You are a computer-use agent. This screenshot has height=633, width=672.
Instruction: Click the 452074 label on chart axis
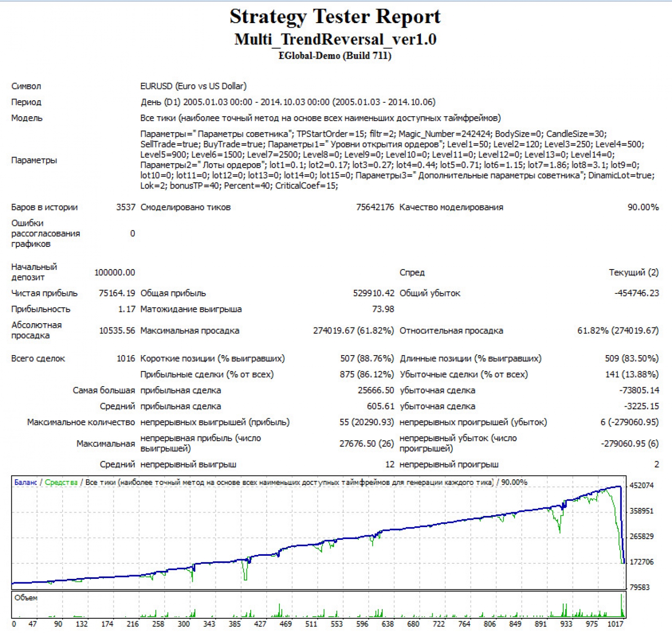tap(641, 486)
